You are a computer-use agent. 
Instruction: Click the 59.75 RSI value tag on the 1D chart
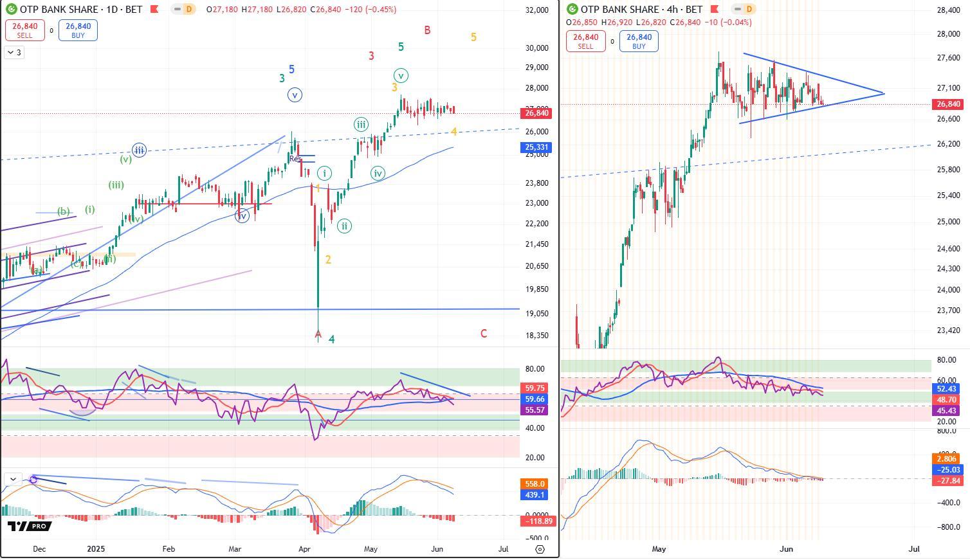click(535, 388)
